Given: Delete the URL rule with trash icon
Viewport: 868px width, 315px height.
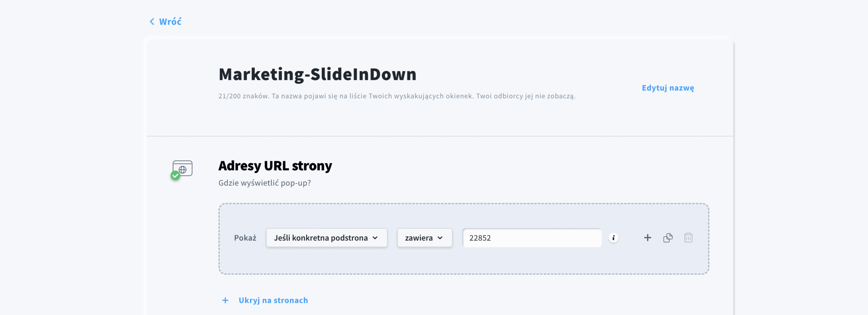Looking at the screenshot, I should [688, 238].
